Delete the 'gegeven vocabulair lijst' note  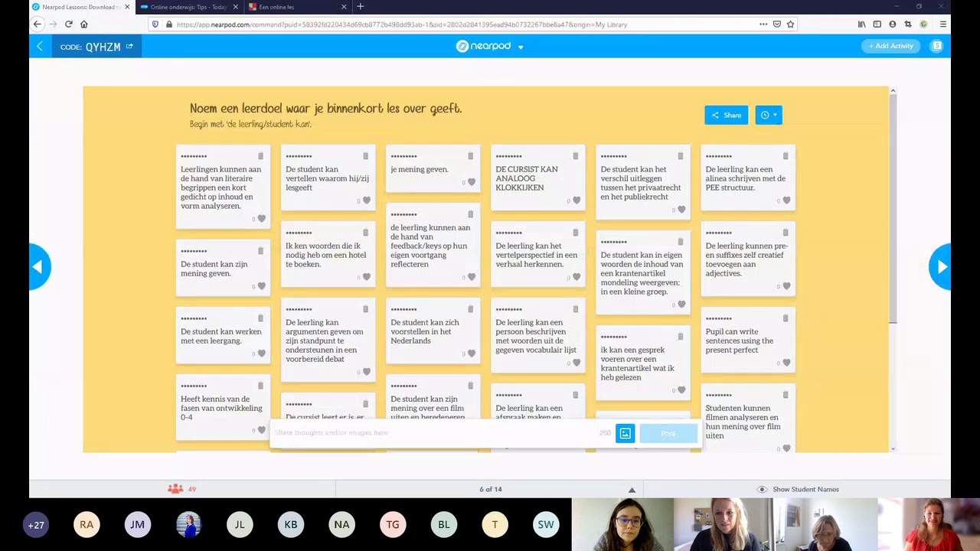point(576,309)
